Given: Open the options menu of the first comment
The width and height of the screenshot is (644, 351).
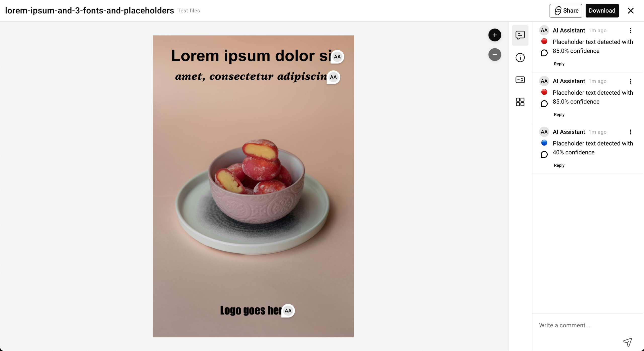Looking at the screenshot, I should coord(630,30).
